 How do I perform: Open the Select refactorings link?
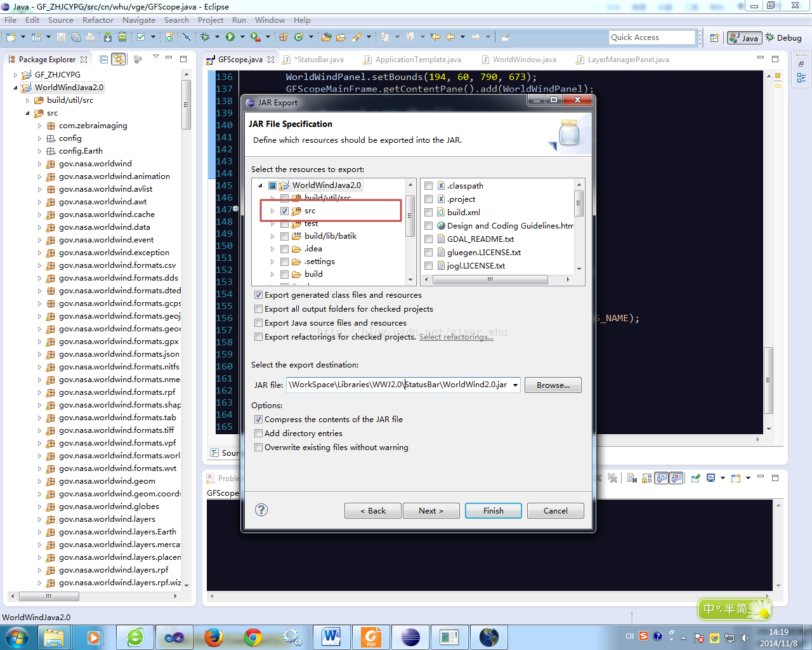click(456, 337)
